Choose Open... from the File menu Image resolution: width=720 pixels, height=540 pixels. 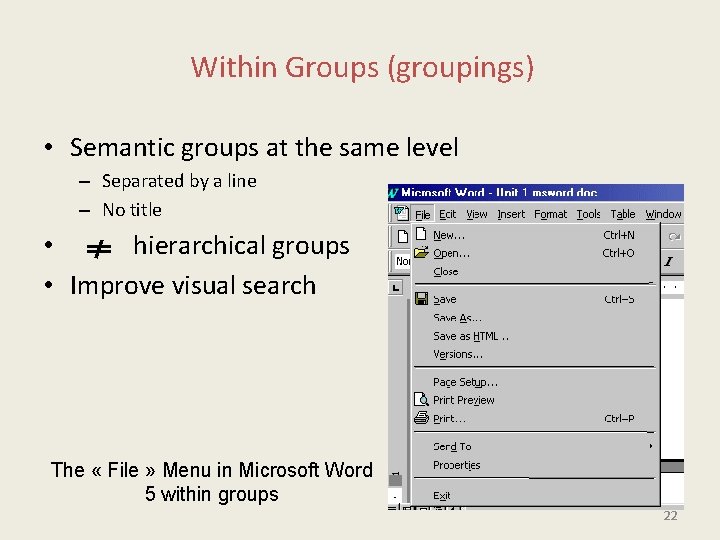point(535,253)
